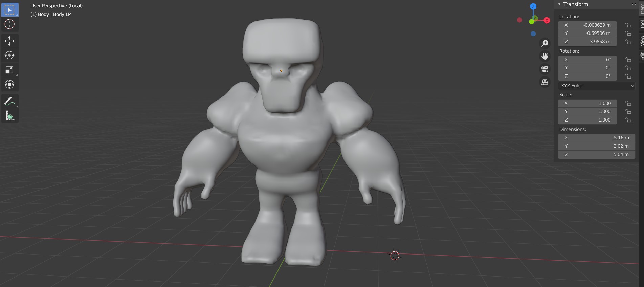Click the "Location:" label

tap(569, 17)
